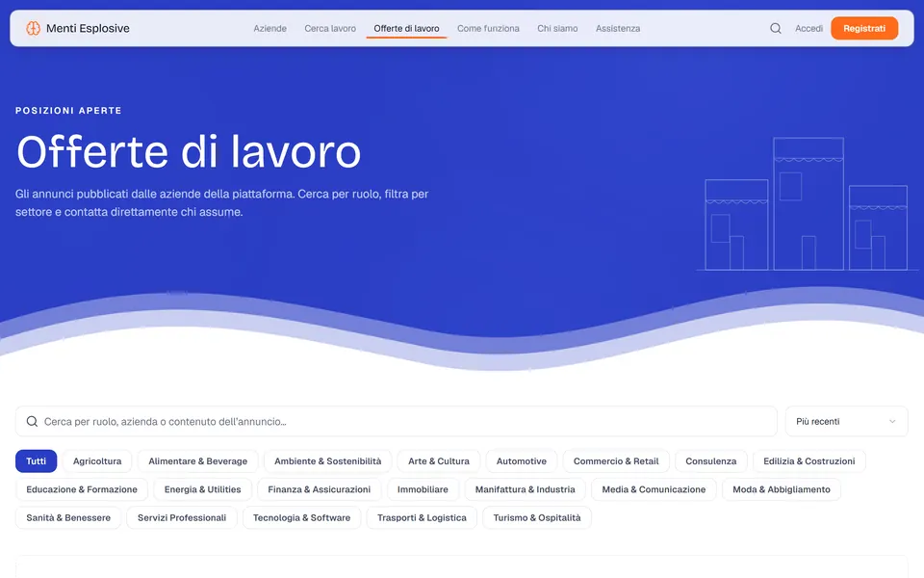Viewport: 924px width, 578px height.
Task: Select Moda & Abbigliamento filter
Action: coord(782,489)
